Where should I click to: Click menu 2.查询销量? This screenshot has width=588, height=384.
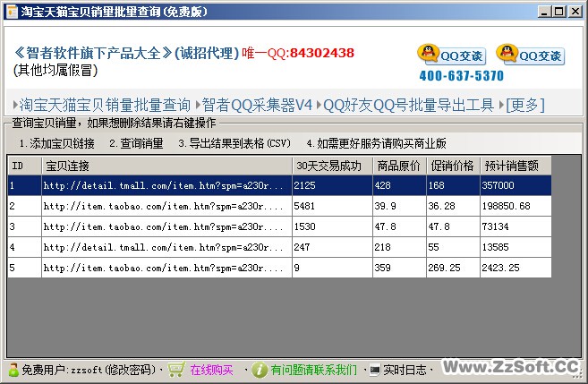coord(137,143)
